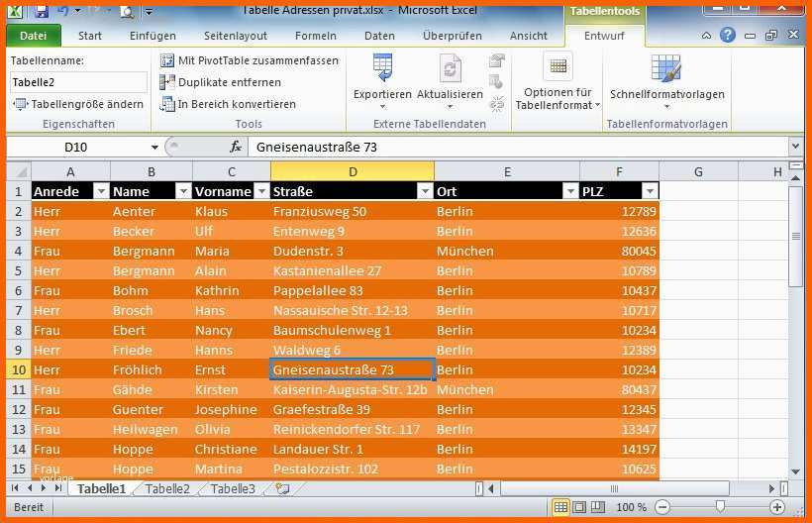Minimize the ribbon with the caret icon
The image size is (812, 523).
pos(706,36)
